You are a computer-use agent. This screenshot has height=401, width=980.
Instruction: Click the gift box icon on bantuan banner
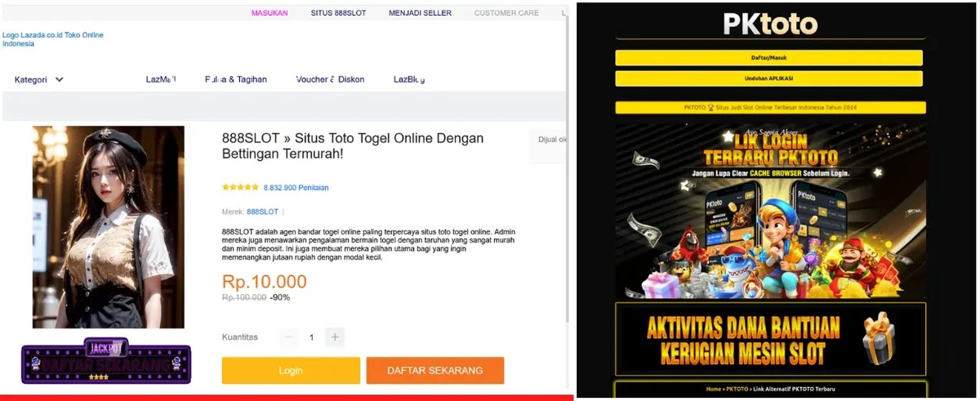879,337
